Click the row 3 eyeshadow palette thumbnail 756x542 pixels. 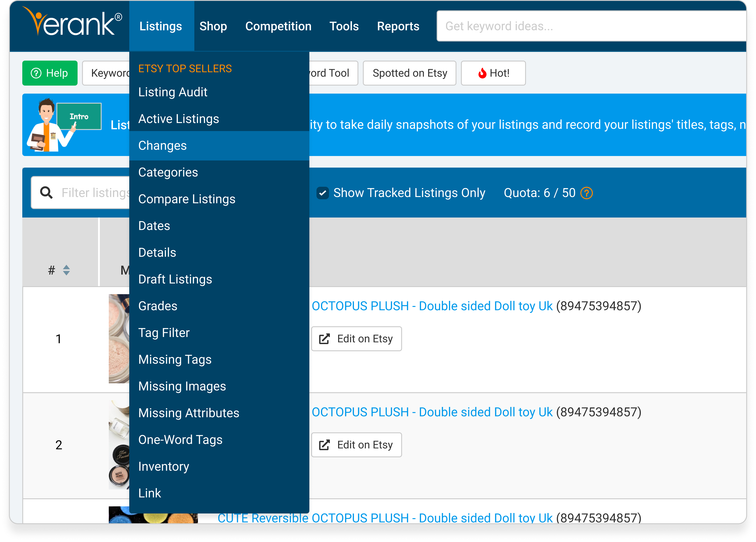pos(153,515)
